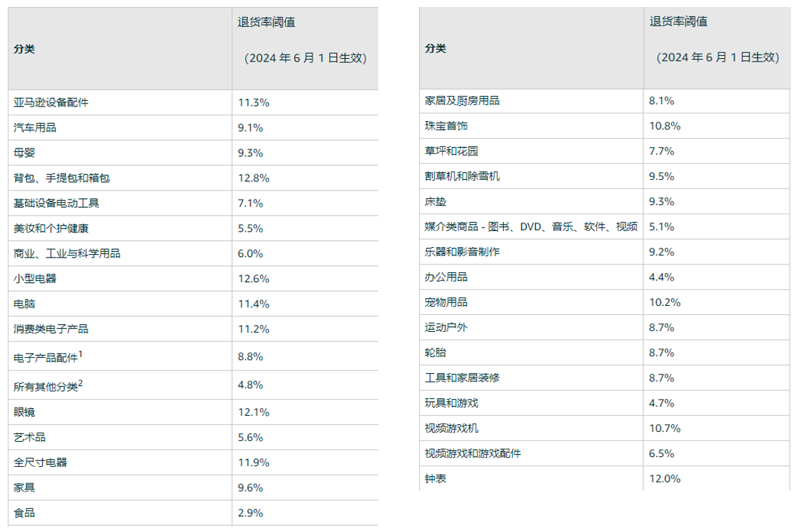
Task: Click the 珠宝首饰 row label
Action: (446, 126)
